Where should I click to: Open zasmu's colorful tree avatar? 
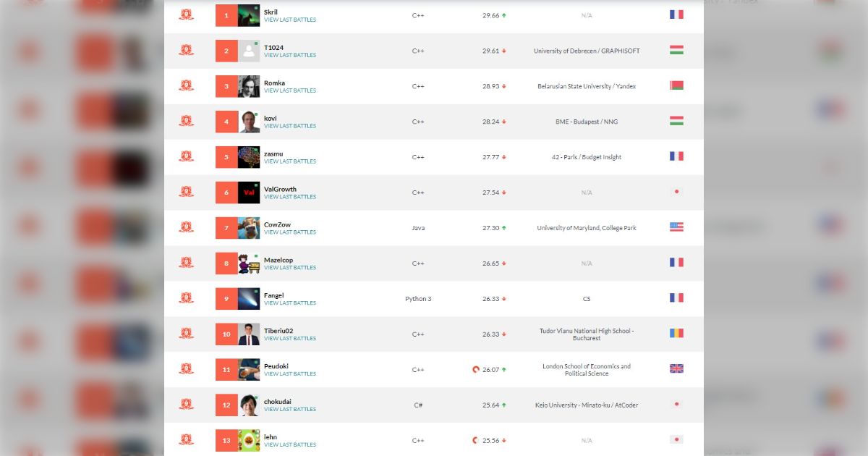[249, 157]
